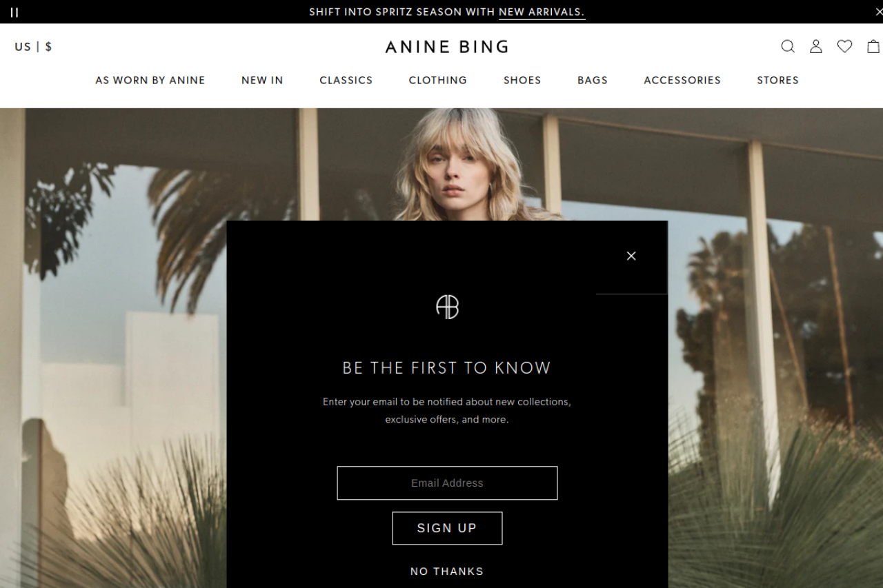Follow the NEW ARRIVALS link in banner
Viewport: 883px width, 588px height.
(542, 12)
